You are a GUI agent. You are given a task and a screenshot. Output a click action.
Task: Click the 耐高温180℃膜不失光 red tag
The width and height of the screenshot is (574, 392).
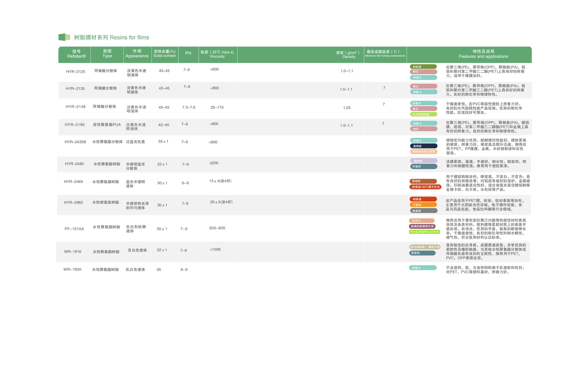point(425,187)
